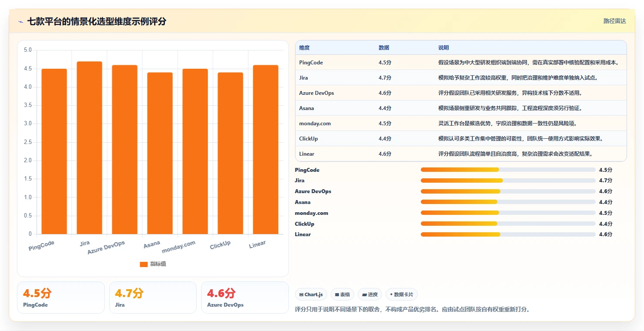Click the ClickUp progress bar
The height and width of the screenshot is (331, 644).
click(508, 224)
